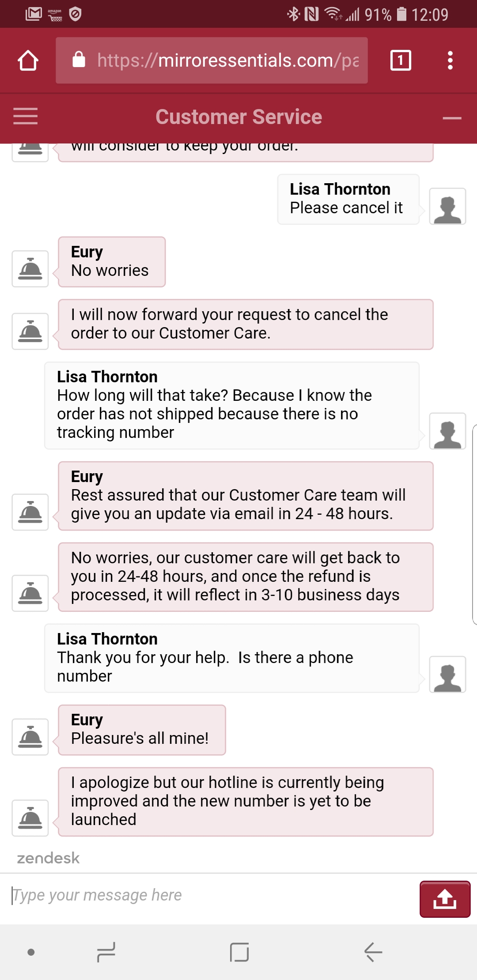This screenshot has height=980, width=477.
Task: Click the page scrollbar on the right edge
Action: point(474,524)
